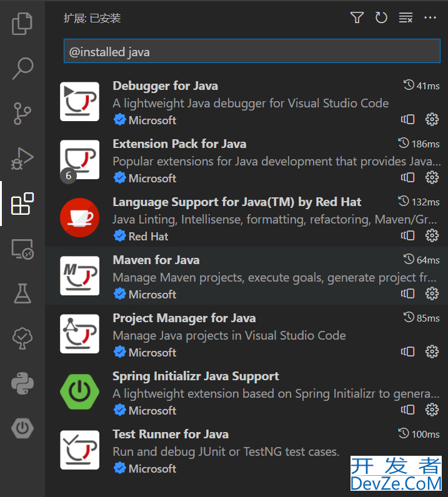Image resolution: width=448 pixels, height=497 pixels.
Task: Click sync icon for Maven for Java
Action: click(408, 293)
